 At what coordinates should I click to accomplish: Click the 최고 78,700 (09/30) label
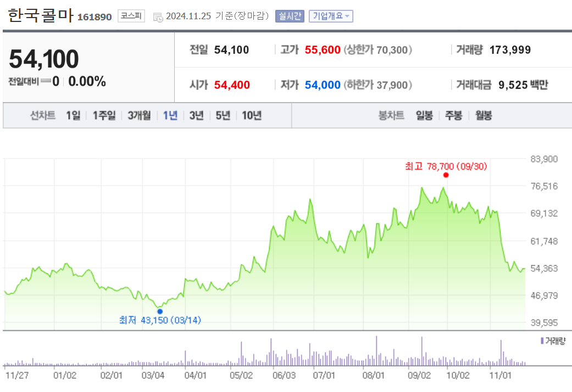pos(446,167)
